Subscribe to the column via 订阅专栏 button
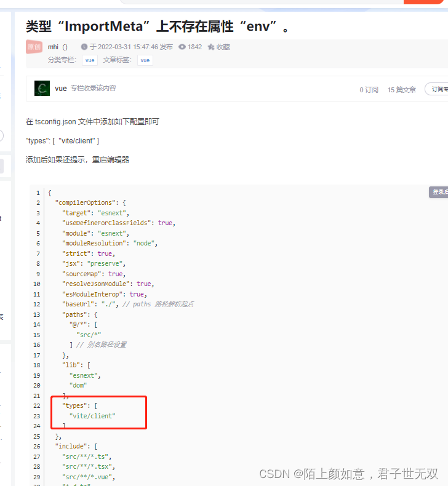 coord(437,89)
